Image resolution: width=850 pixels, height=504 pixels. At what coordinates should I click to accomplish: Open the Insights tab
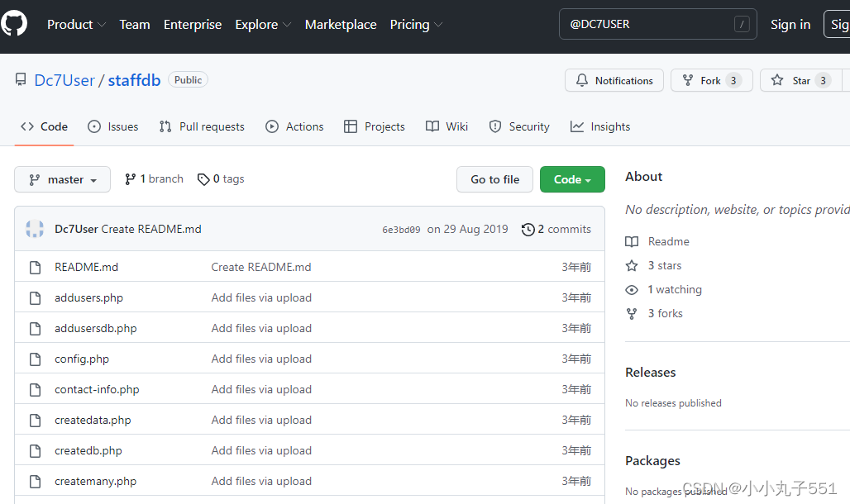(600, 126)
